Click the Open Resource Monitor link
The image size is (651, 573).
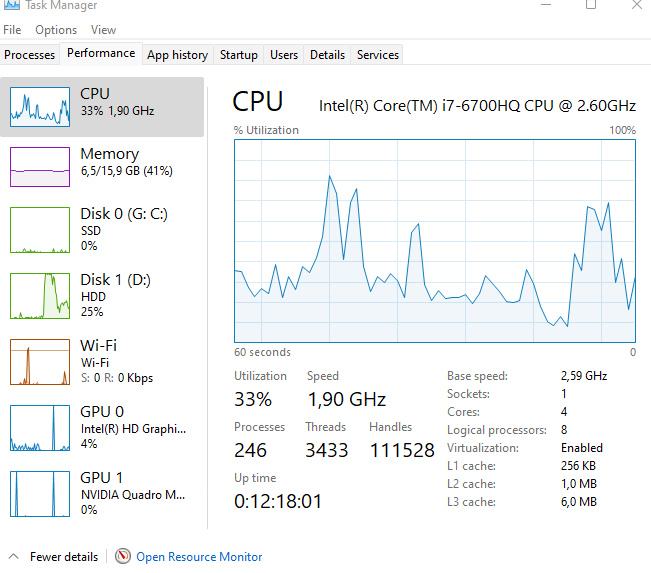tap(199, 557)
